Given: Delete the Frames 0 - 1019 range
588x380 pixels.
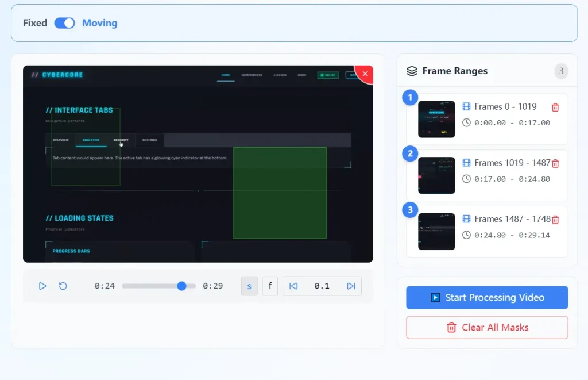Looking at the screenshot, I should point(555,107).
